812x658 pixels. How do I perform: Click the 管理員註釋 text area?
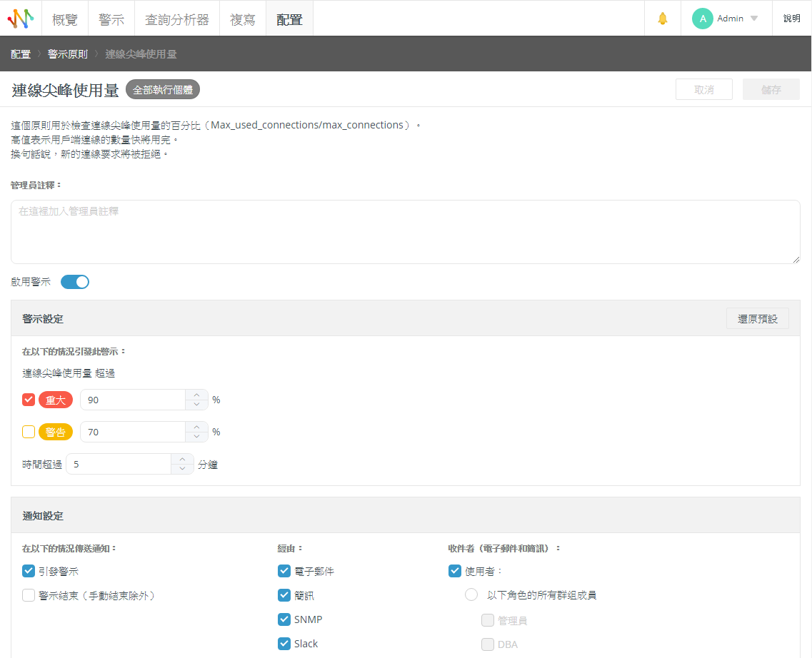(x=405, y=232)
